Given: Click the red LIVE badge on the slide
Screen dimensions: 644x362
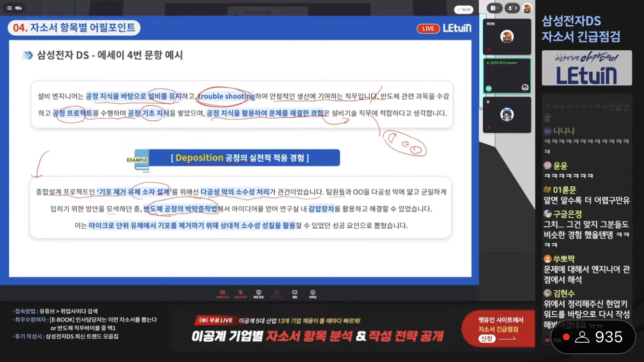Looking at the screenshot, I should click(x=428, y=28).
